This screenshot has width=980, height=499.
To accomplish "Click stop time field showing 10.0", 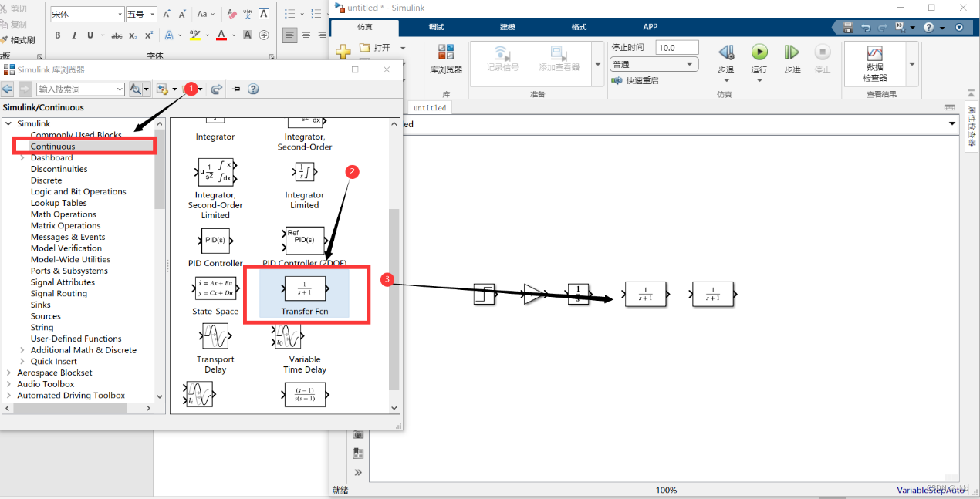I will tap(677, 48).
